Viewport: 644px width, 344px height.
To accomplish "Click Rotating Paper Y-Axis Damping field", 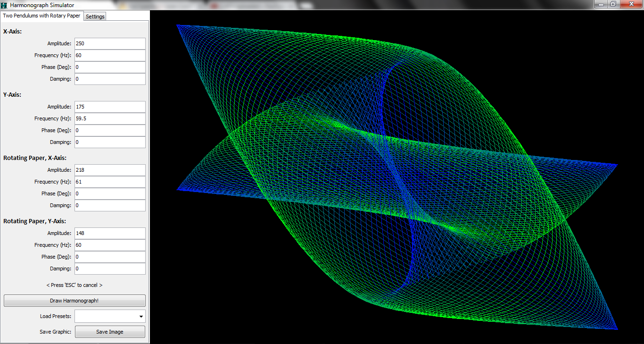I will pyautogui.click(x=110, y=268).
